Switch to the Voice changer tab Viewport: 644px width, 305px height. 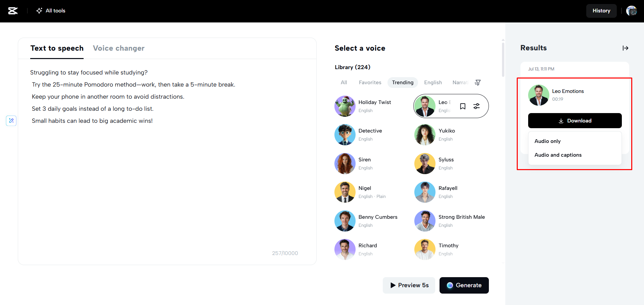(119, 48)
